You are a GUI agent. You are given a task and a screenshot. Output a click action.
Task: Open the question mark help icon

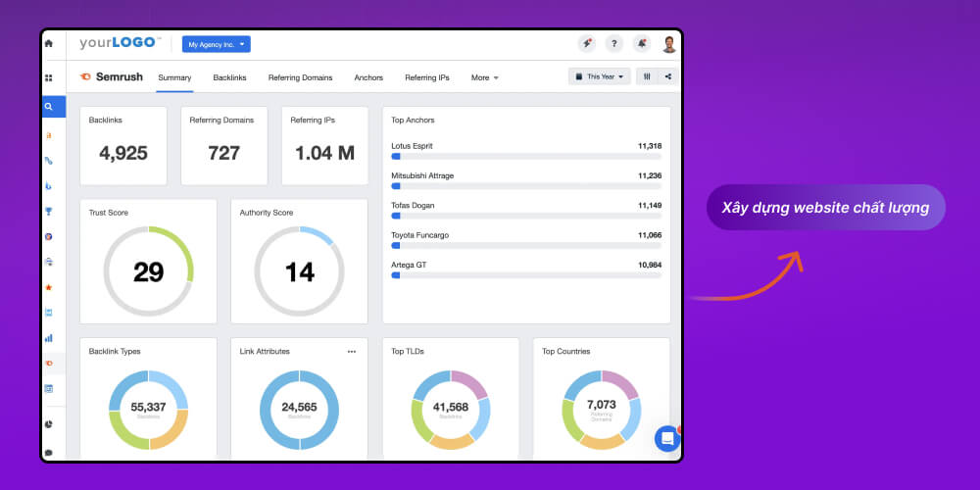(x=613, y=44)
